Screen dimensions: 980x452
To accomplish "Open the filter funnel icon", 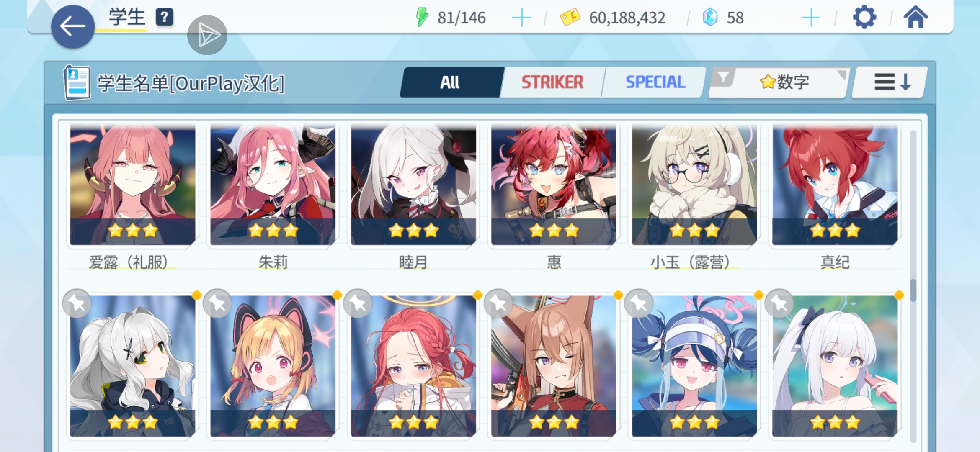I will tap(723, 78).
